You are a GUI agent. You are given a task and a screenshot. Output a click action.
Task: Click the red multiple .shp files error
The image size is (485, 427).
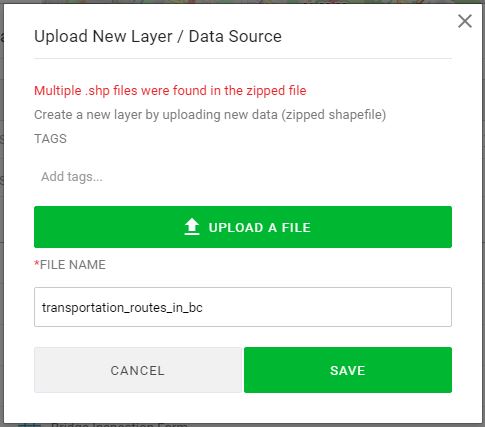(x=170, y=91)
